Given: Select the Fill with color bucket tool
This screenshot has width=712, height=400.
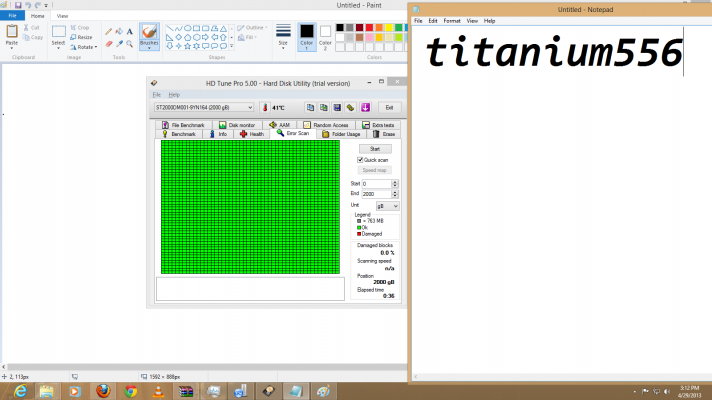Looking at the screenshot, I should pos(119,31).
